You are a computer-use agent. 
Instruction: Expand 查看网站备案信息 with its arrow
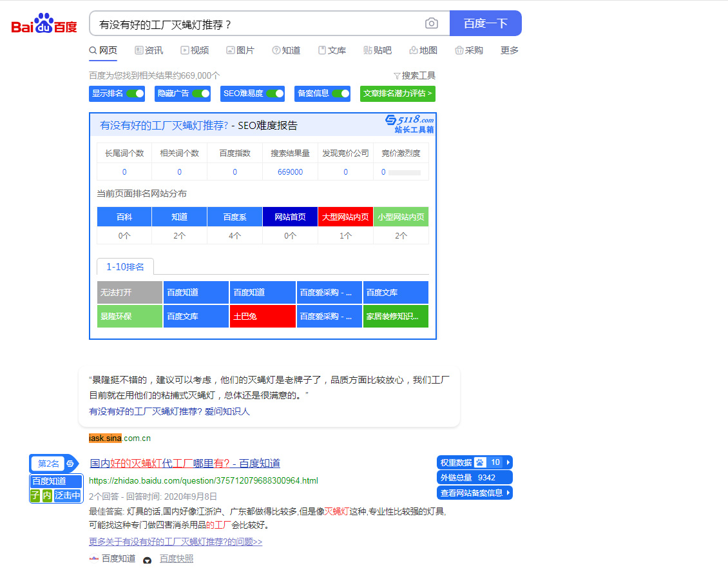coord(510,493)
